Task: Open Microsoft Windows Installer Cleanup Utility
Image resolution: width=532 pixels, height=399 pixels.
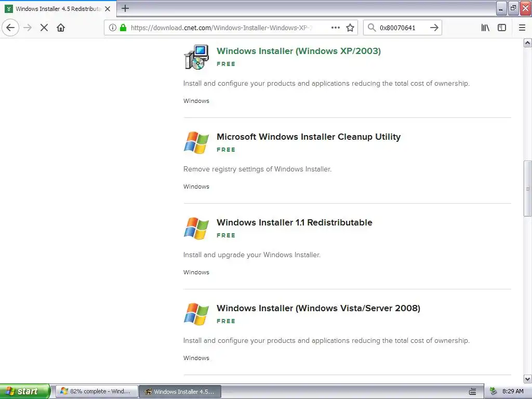Action: click(x=309, y=137)
